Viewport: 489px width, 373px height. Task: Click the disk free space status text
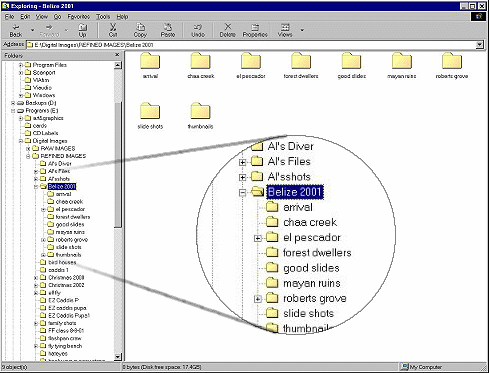161,367
